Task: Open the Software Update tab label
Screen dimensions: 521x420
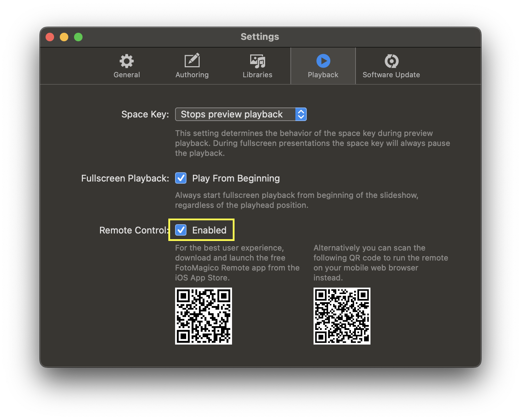Action: click(391, 75)
